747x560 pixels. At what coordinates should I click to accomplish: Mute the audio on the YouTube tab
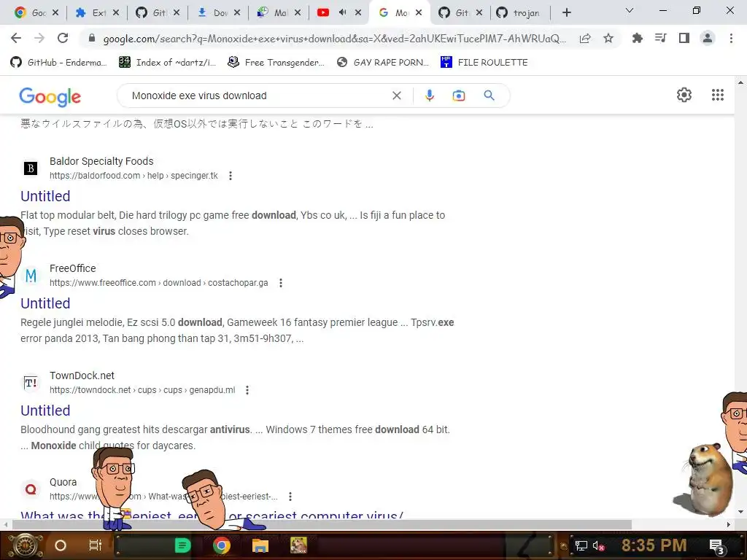[343, 12]
